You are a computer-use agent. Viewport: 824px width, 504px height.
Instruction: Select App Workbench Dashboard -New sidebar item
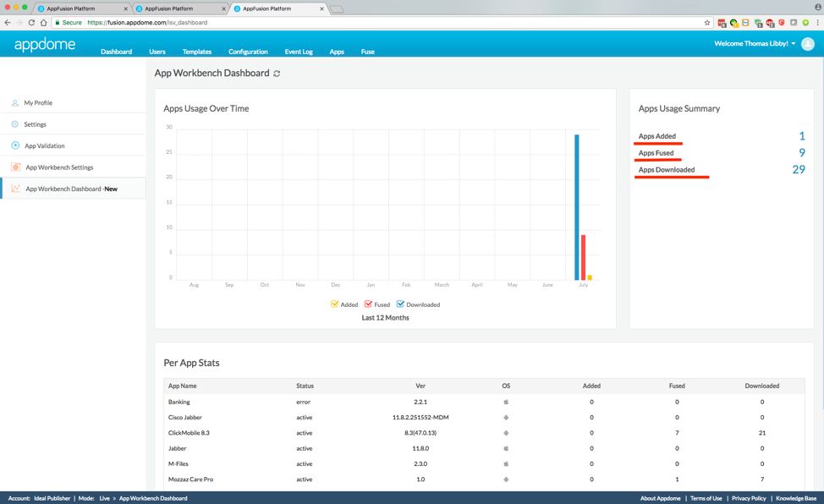[x=73, y=188]
